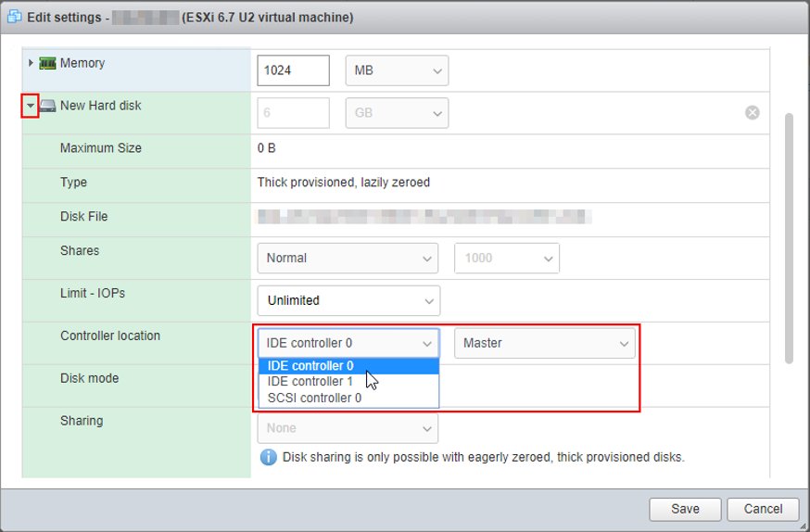Click the Edit settings VM icon in title bar
Viewport: 810px width, 532px height.
tap(14, 17)
